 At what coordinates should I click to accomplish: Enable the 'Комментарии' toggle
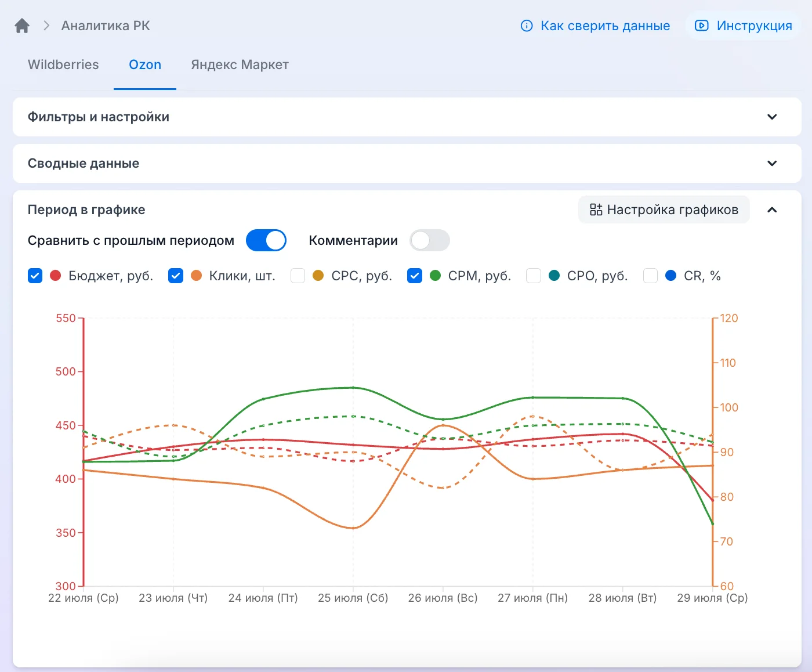pos(430,240)
